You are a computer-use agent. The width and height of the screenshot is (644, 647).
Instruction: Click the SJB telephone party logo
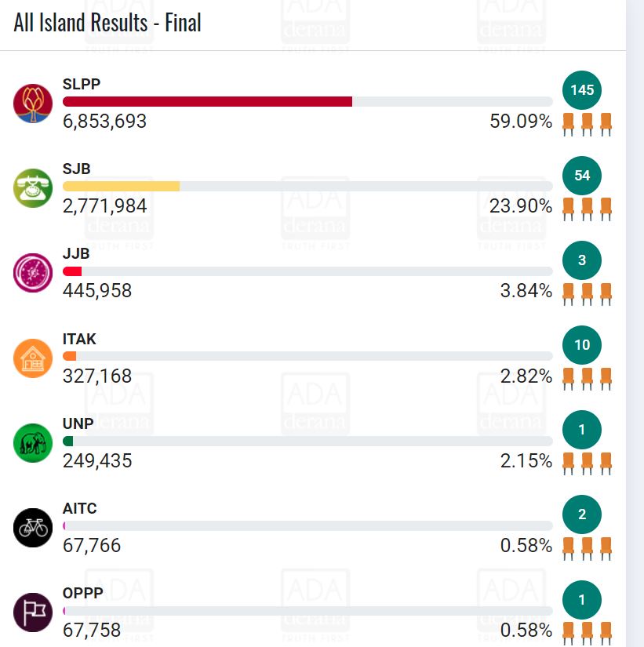pos(33,187)
